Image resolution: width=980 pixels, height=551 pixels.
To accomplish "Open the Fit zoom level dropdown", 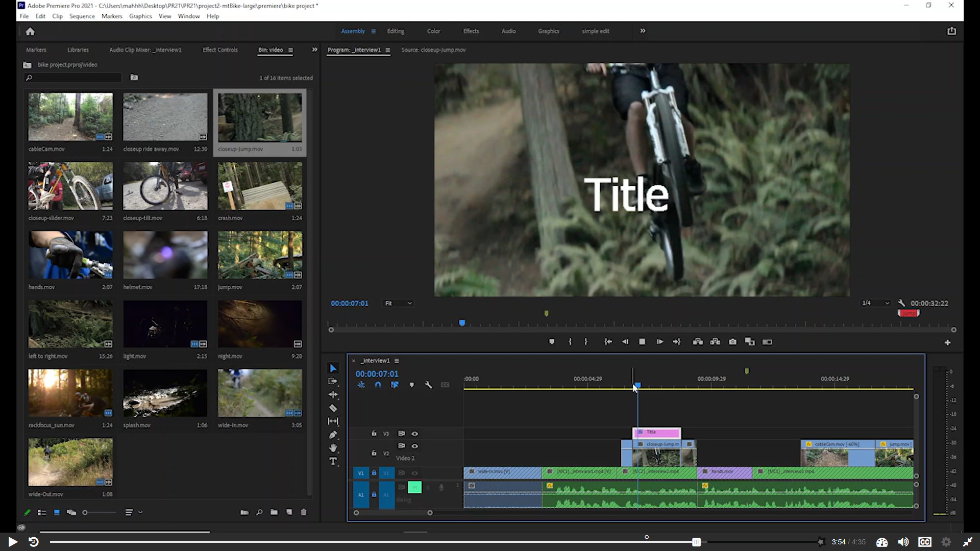I will point(398,303).
